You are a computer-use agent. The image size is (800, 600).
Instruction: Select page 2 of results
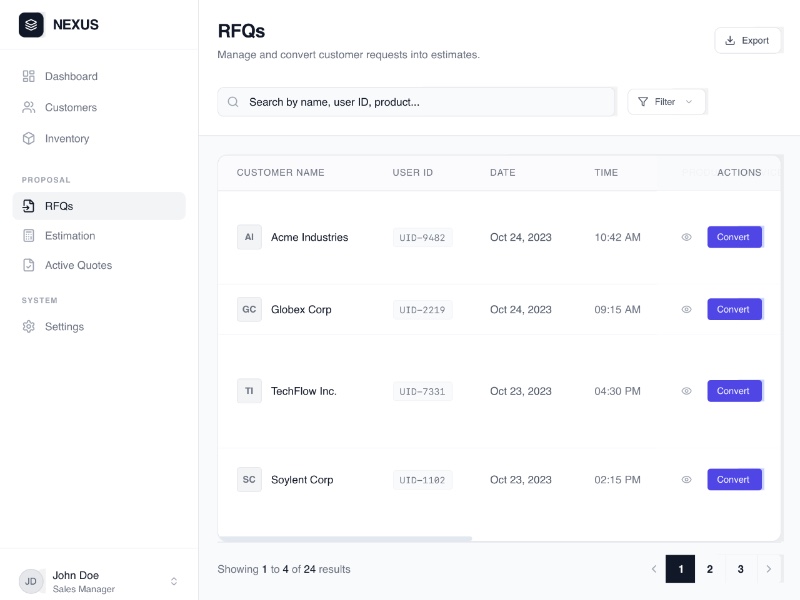[710, 569]
